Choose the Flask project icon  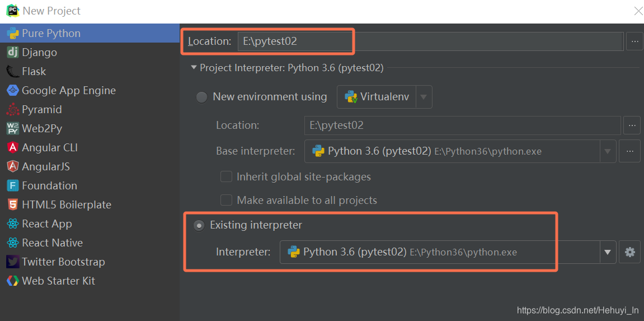point(12,71)
